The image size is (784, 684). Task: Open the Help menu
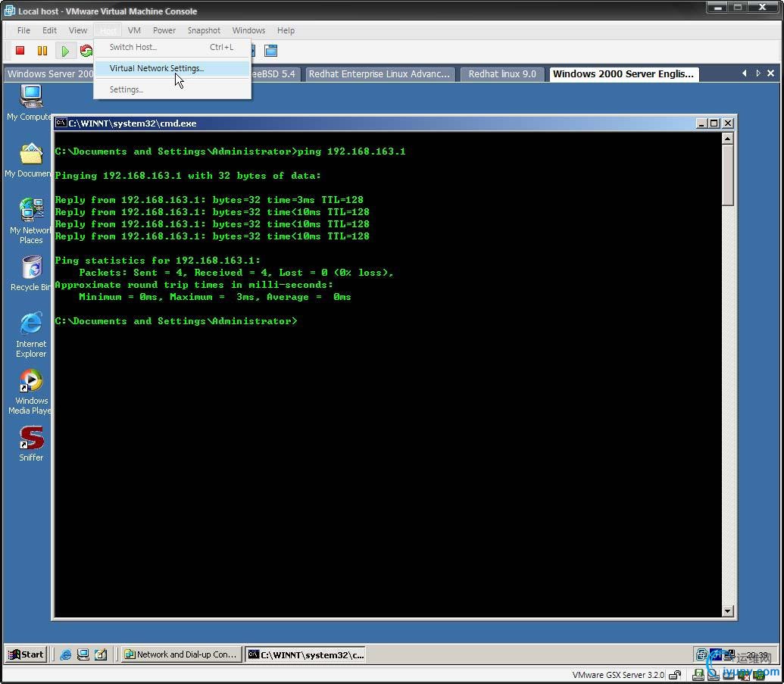pyautogui.click(x=286, y=30)
